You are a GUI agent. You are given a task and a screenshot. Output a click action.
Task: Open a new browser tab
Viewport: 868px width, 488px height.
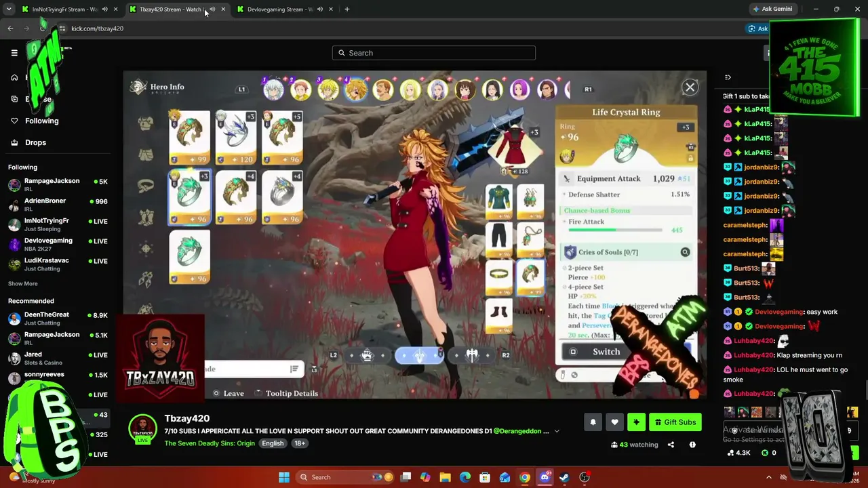click(x=347, y=9)
